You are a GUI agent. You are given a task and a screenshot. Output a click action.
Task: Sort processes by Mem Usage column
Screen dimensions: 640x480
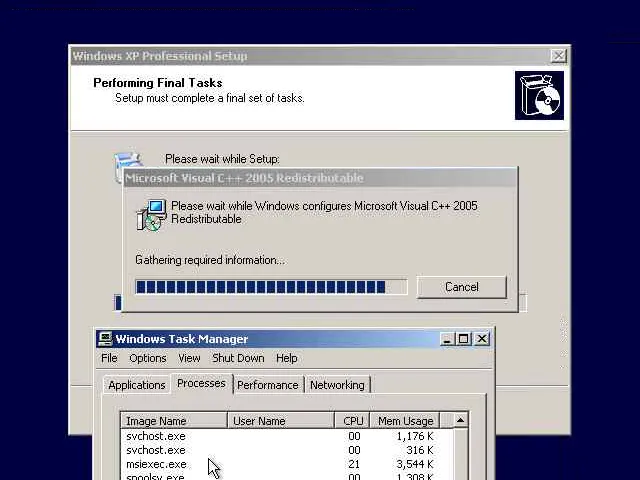pyautogui.click(x=404, y=421)
